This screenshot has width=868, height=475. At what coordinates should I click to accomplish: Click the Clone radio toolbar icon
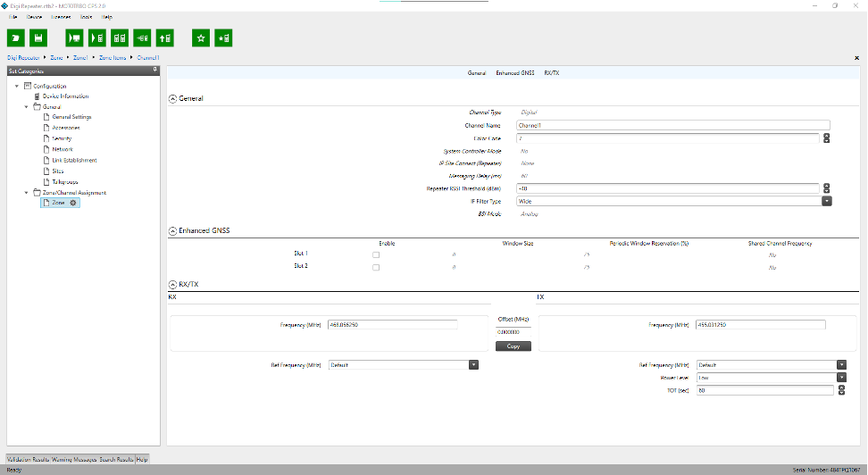tap(120, 37)
